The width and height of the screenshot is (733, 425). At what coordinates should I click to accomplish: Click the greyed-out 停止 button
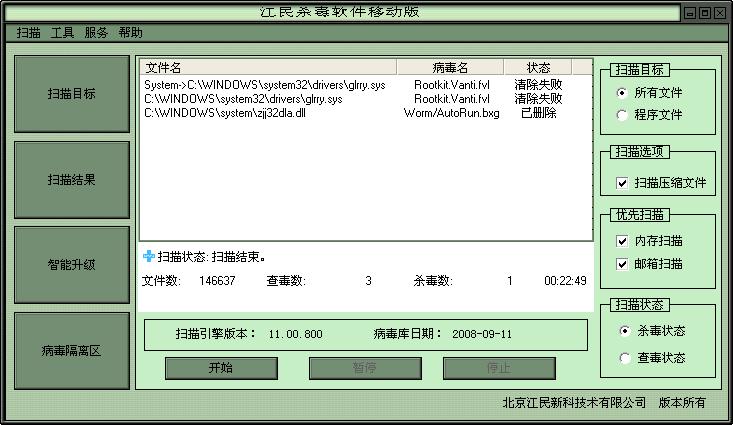pyautogui.click(x=499, y=368)
